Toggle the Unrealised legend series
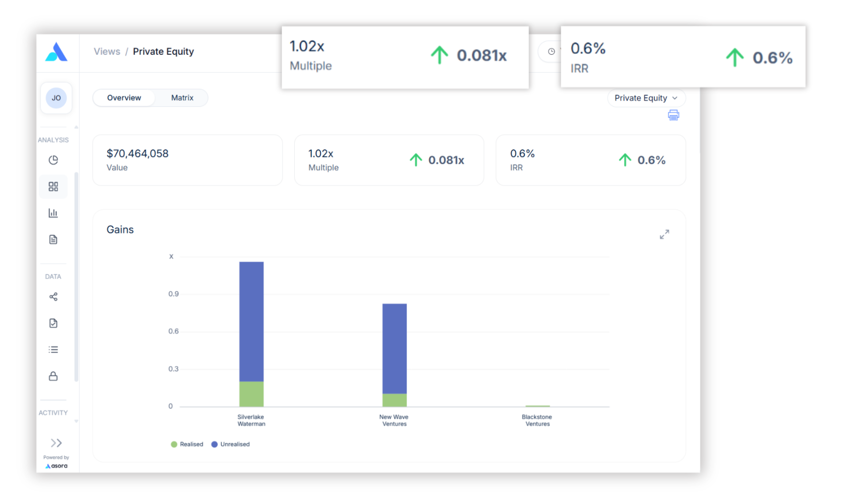 click(231, 444)
